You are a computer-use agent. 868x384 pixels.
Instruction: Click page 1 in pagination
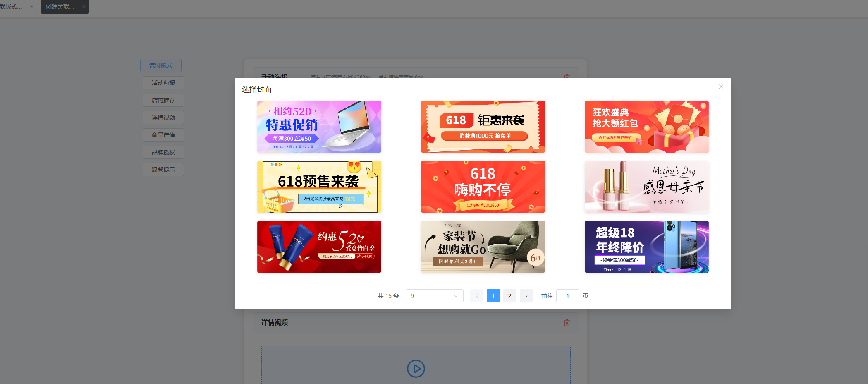tap(493, 296)
